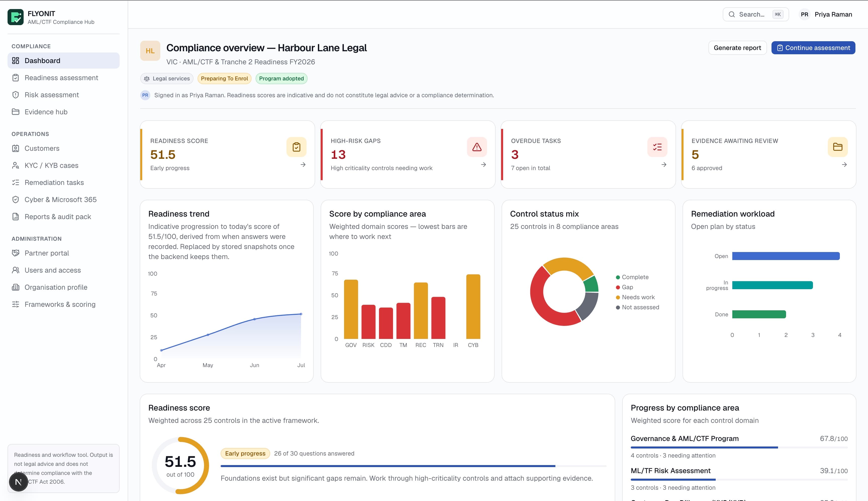Click the Risk assessment shield icon
Image resolution: width=868 pixels, height=501 pixels.
point(16,95)
